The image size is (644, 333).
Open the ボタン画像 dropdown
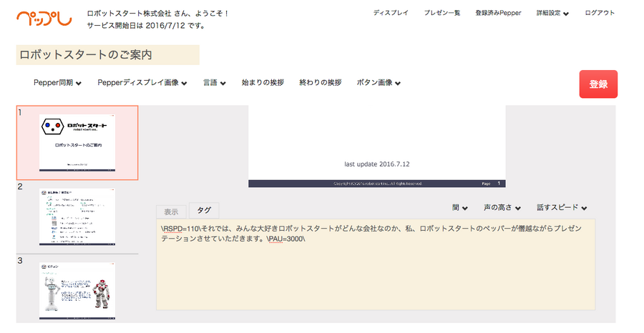[x=379, y=83]
